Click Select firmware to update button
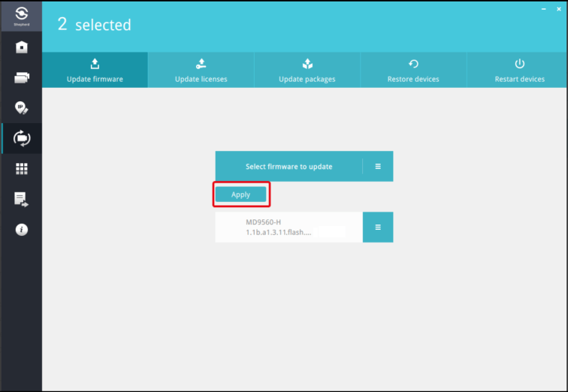Image resolution: width=568 pixels, height=392 pixels. click(289, 167)
